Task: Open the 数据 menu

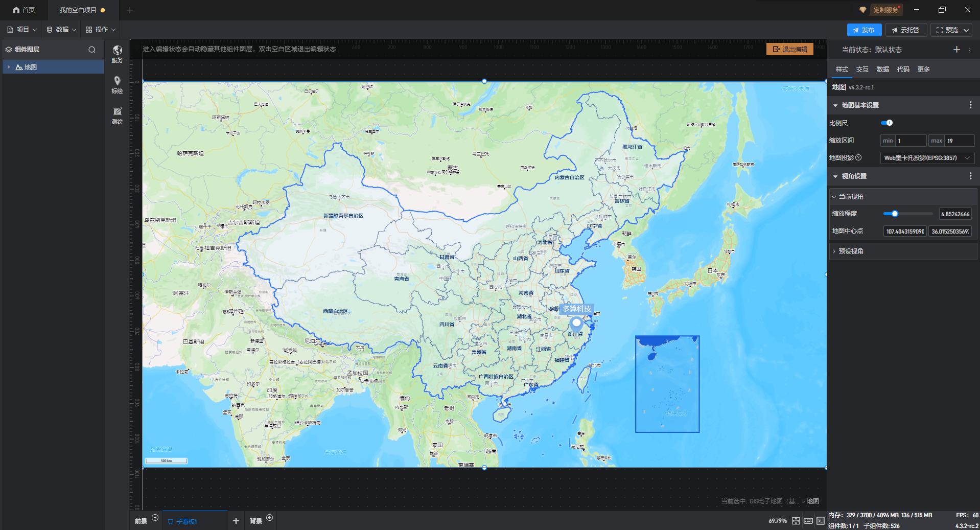Action: [61, 30]
